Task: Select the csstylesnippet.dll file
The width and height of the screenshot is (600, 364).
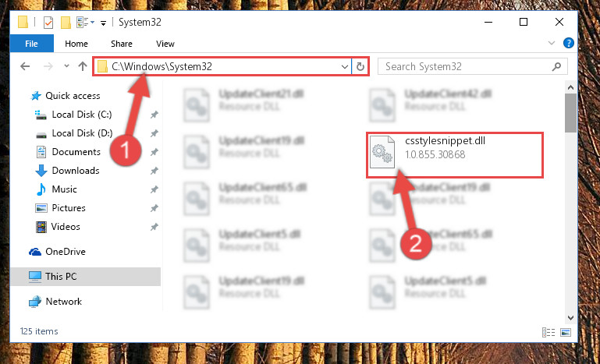Action: click(x=454, y=155)
